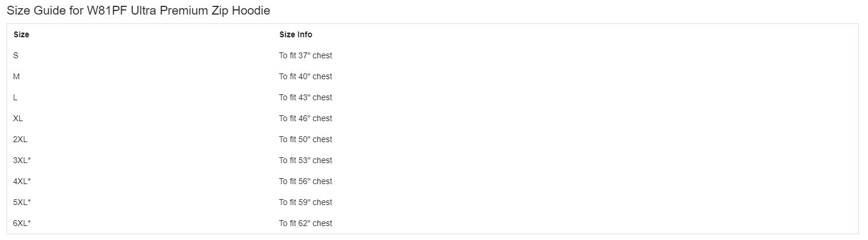Image resolution: width=868 pixels, height=240 pixels.
Task: Click the 6XL* size row label
Action: tap(22, 223)
